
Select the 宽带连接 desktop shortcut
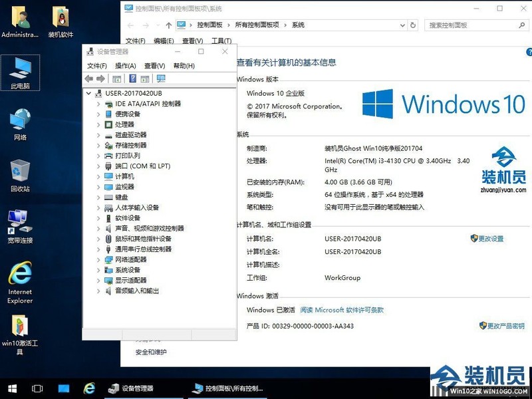pos(20,227)
